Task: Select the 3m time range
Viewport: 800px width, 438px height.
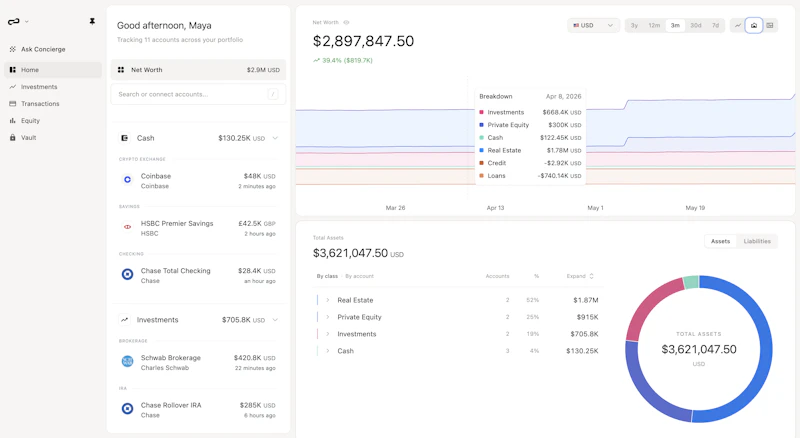Action: pos(675,25)
